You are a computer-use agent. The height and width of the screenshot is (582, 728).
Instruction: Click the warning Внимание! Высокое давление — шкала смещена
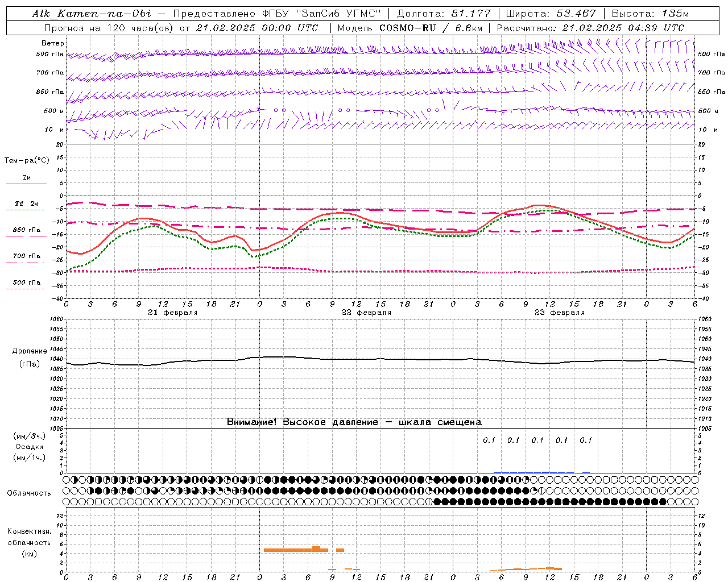354,422
